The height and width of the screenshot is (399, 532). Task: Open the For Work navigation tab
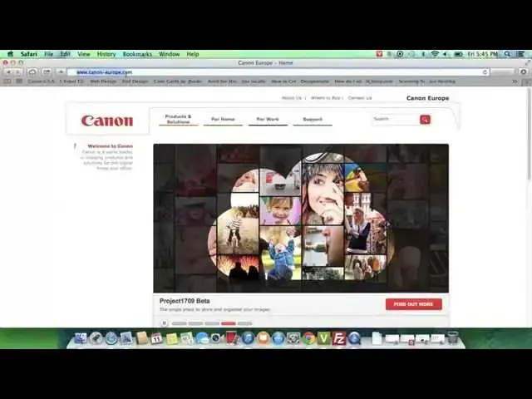(268, 119)
